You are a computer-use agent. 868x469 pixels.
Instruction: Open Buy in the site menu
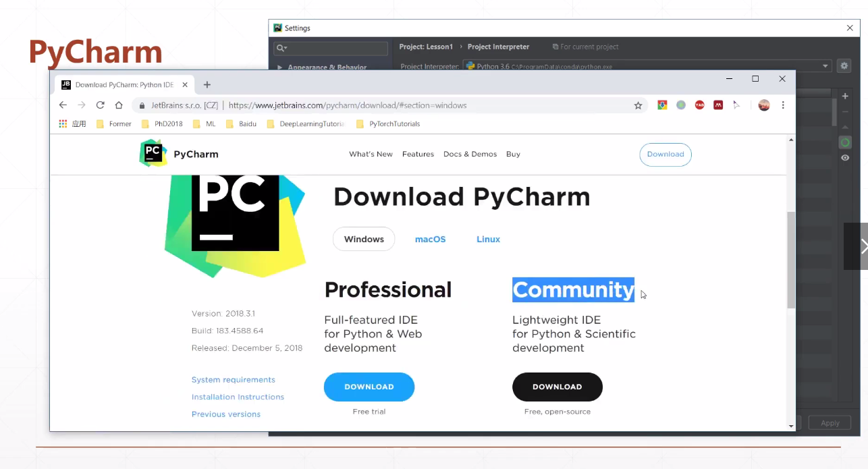513,154
